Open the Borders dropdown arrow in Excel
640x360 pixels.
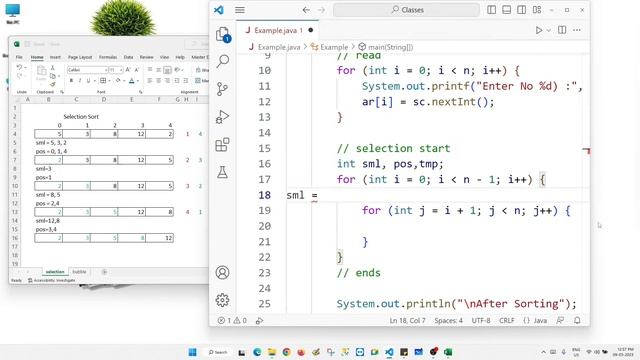pyautogui.click(x=109, y=81)
